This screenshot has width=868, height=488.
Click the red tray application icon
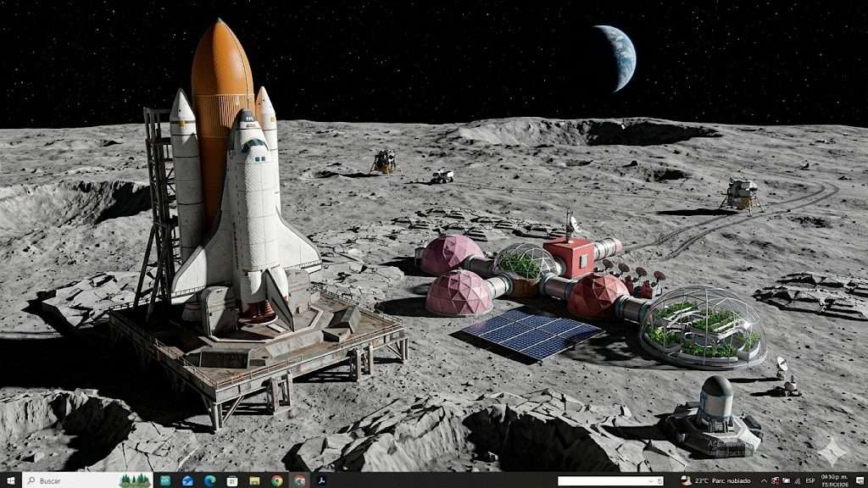(776, 481)
